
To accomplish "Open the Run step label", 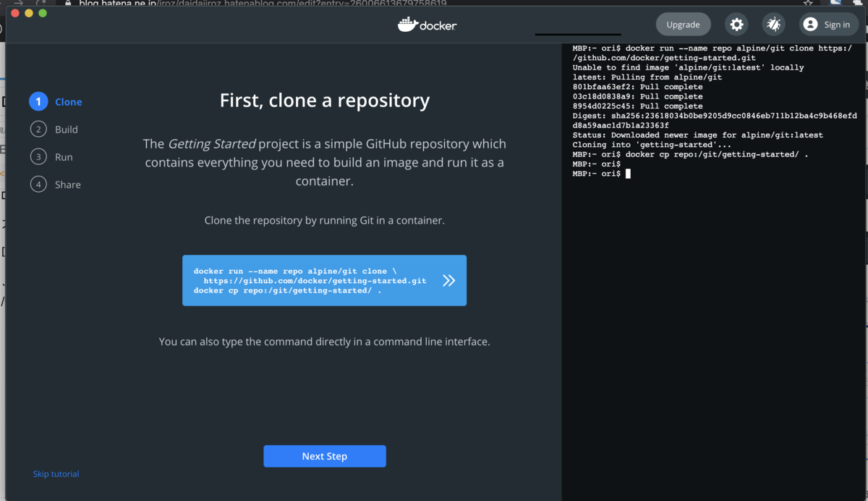I will pyautogui.click(x=64, y=157).
